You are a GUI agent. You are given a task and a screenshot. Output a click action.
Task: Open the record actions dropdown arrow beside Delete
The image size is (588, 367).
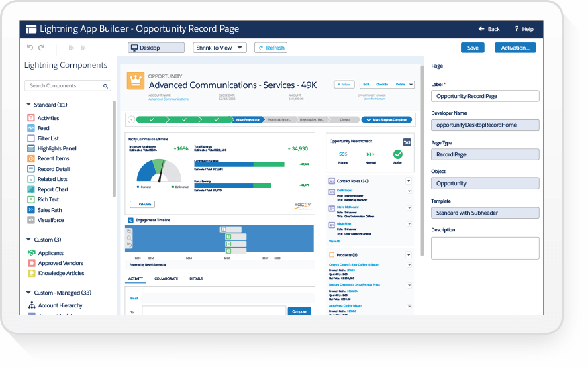click(411, 85)
